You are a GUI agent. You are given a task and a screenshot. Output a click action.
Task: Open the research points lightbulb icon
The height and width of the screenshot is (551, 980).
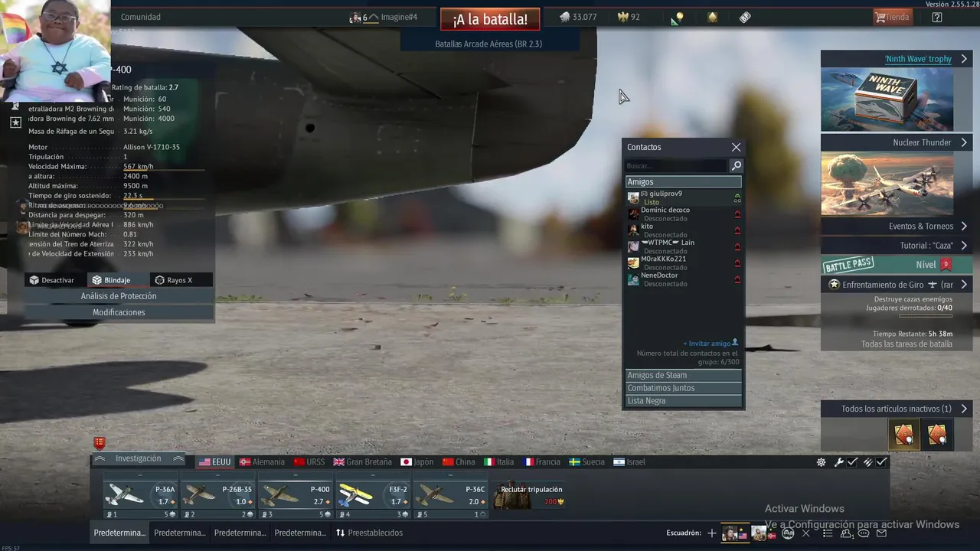point(677,18)
